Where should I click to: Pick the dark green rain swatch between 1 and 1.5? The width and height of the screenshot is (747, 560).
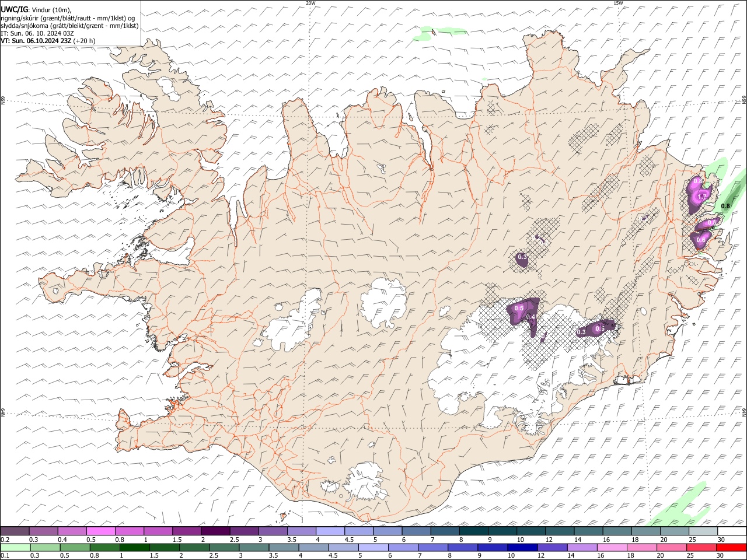tap(135, 547)
